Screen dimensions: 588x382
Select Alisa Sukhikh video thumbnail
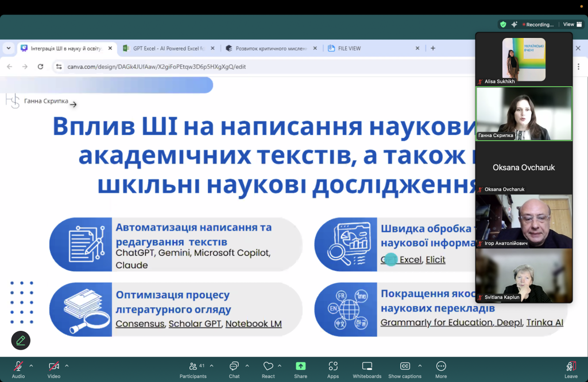[x=524, y=59]
